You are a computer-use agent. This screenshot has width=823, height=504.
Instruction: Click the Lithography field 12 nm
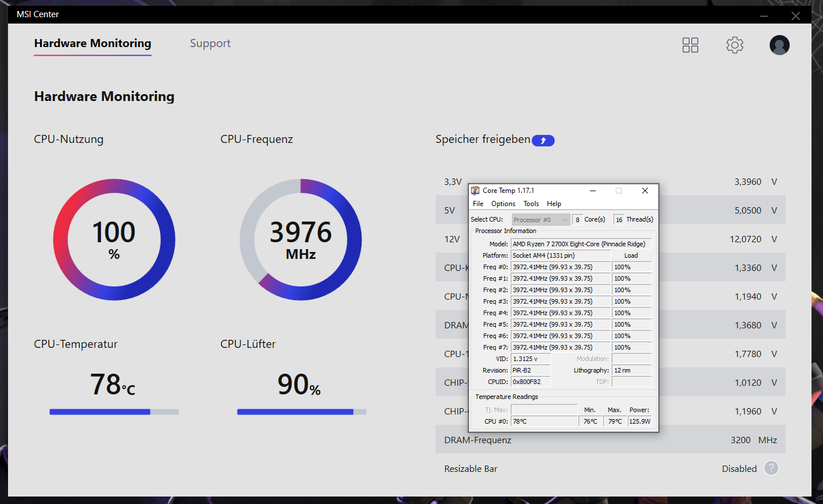(632, 370)
